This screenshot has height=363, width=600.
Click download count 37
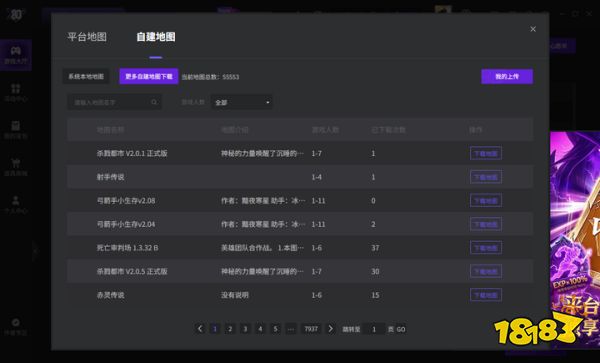point(375,248)
